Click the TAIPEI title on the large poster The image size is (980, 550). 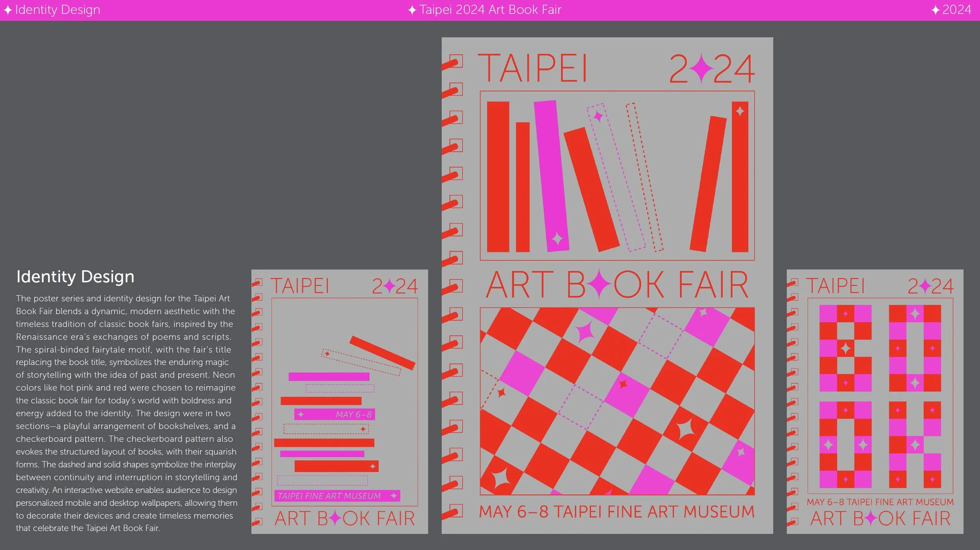point(533,69)
